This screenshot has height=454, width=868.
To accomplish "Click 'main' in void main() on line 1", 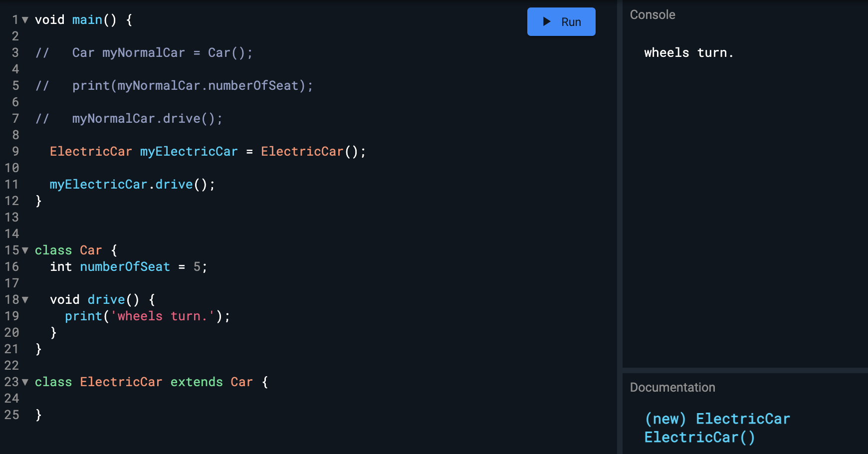I will pyautogui.click(x=87, y=20).
